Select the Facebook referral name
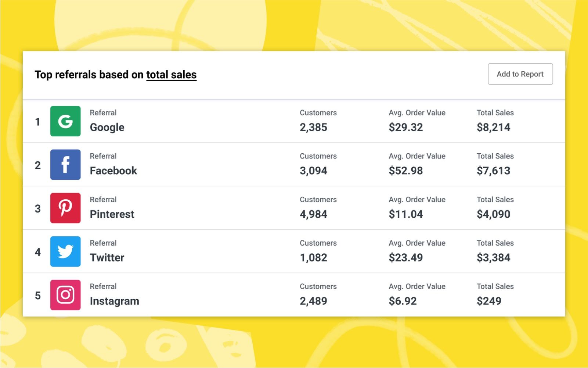The height and width of the screenshot is (368, 588). [x=113, y=171]
